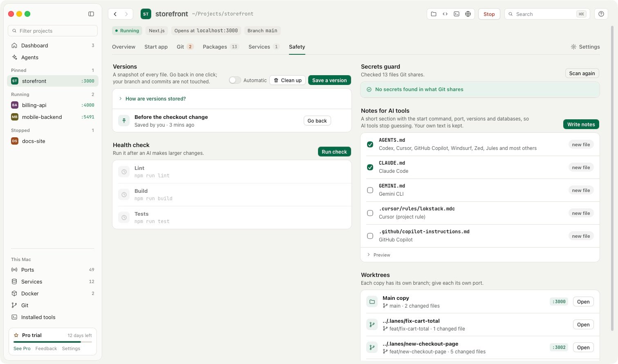Enable the Automatic versions switch

tap(235, 80)
